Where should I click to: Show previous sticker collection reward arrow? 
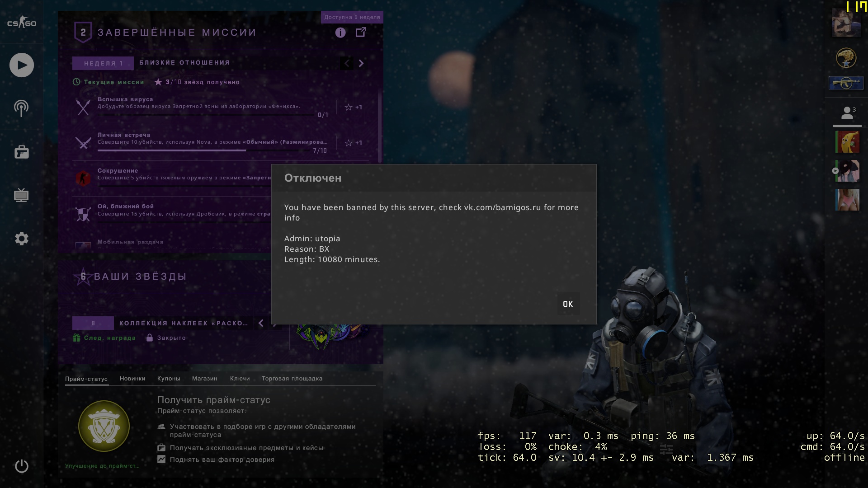click(261, 323)
